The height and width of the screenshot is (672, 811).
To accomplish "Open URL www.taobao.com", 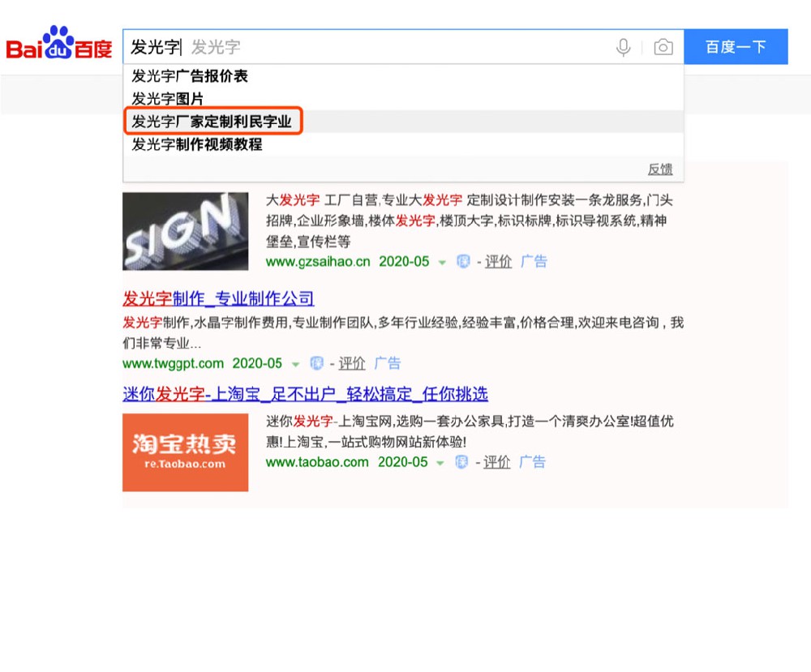I will coord(317,462).
